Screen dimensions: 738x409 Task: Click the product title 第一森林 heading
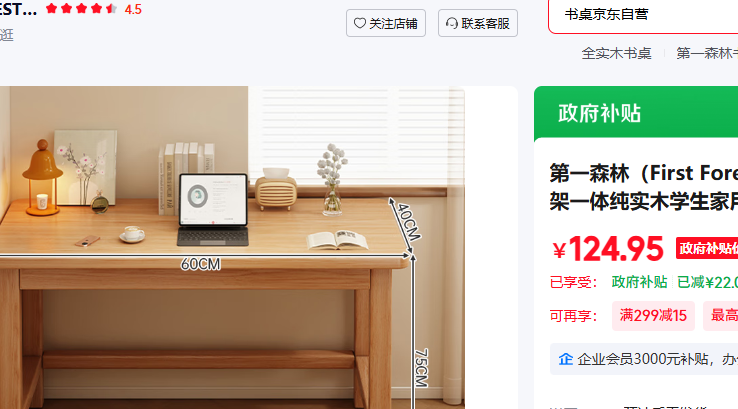tap(643, 187)
